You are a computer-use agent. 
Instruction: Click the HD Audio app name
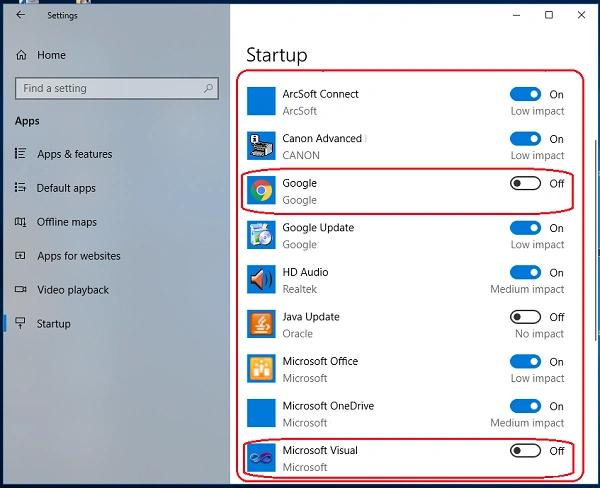tap(305, 272)
